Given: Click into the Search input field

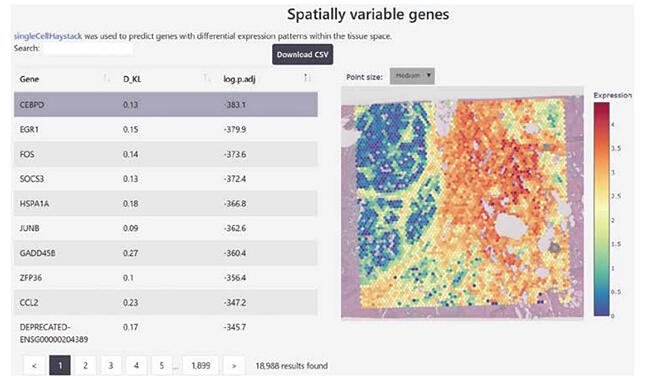Looking at the screenshot, I should pyautogui.click(x=88, y=49).
